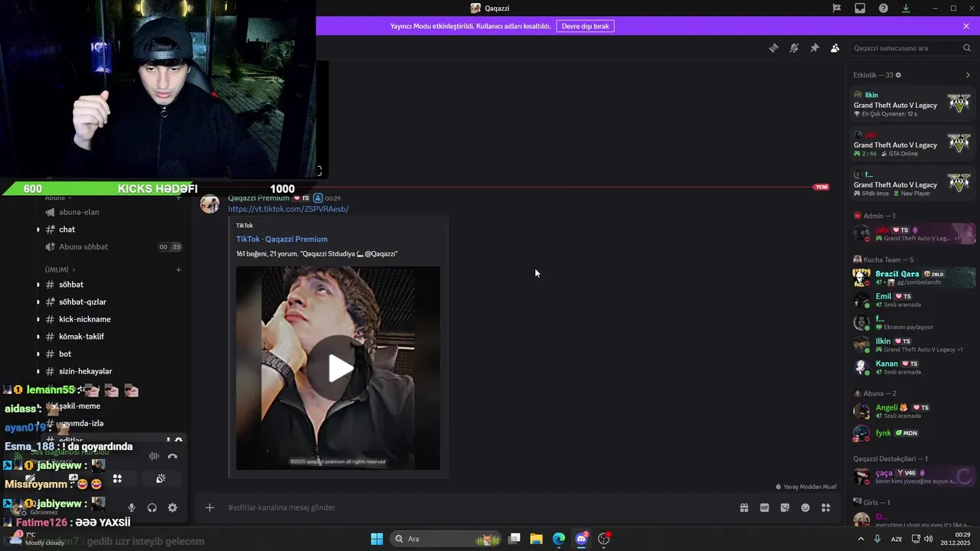Collapse the ÜMUMİ category
The image size is (980, 551).
60,270
